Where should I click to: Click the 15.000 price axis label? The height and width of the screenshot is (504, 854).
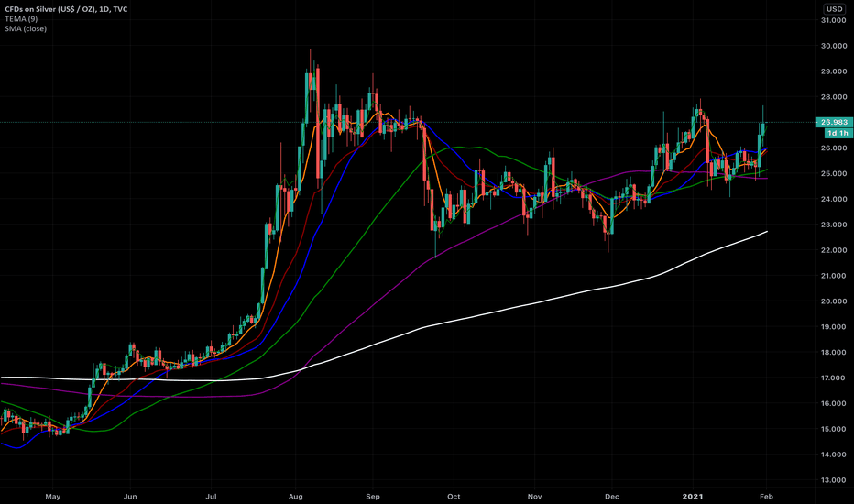833,429
